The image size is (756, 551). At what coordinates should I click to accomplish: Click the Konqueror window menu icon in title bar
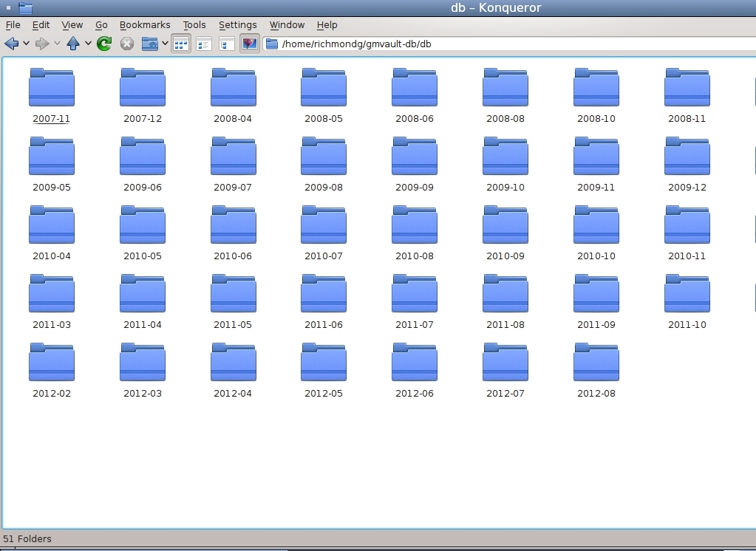(26, 7)
